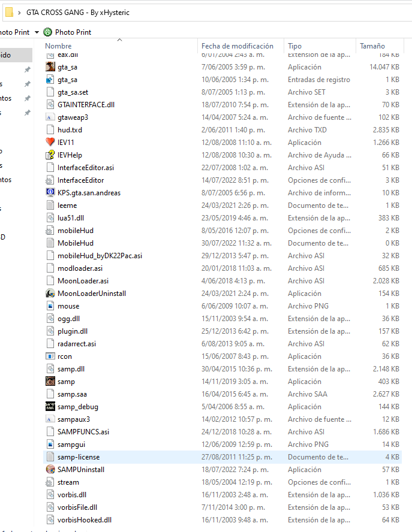Click the 1.686 KB size value

[386, 431]
